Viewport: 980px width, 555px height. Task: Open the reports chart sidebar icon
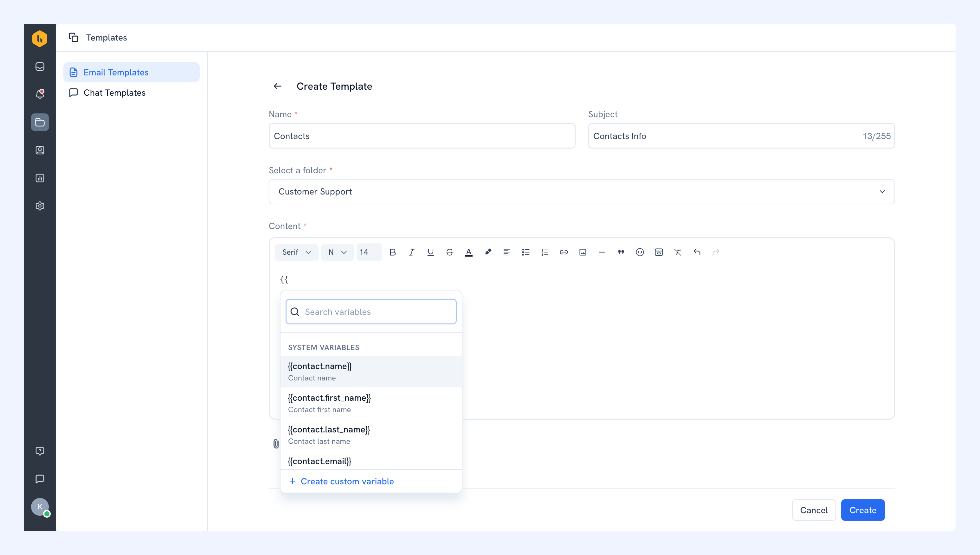pyautogui.click(x=40, y=178)
